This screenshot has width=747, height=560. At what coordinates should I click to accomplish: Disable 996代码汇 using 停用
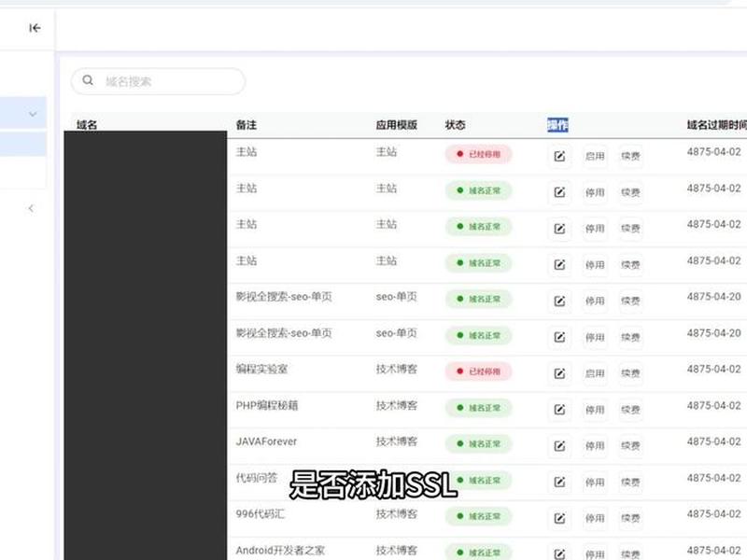click(595, 518)
